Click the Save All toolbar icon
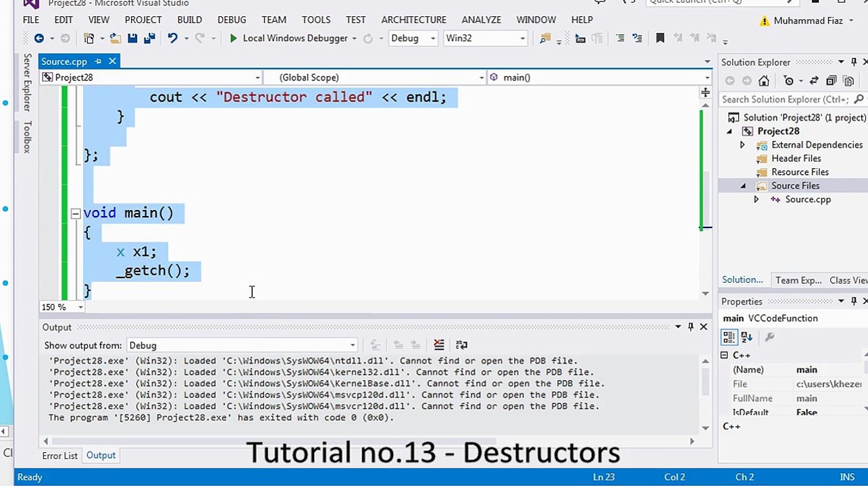 click(149, 38)
